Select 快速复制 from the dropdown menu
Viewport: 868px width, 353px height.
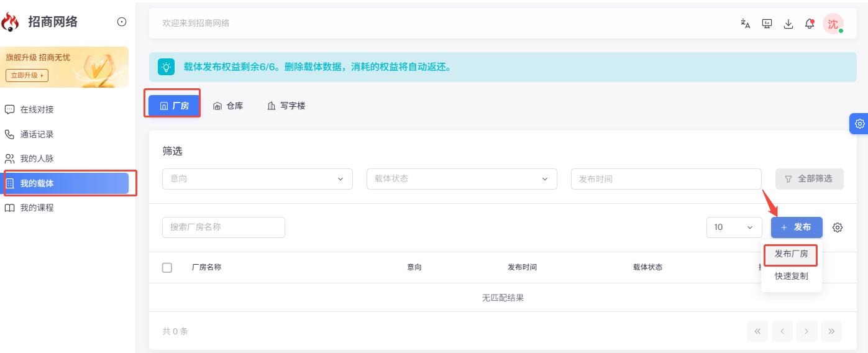(x=791, y=276)
